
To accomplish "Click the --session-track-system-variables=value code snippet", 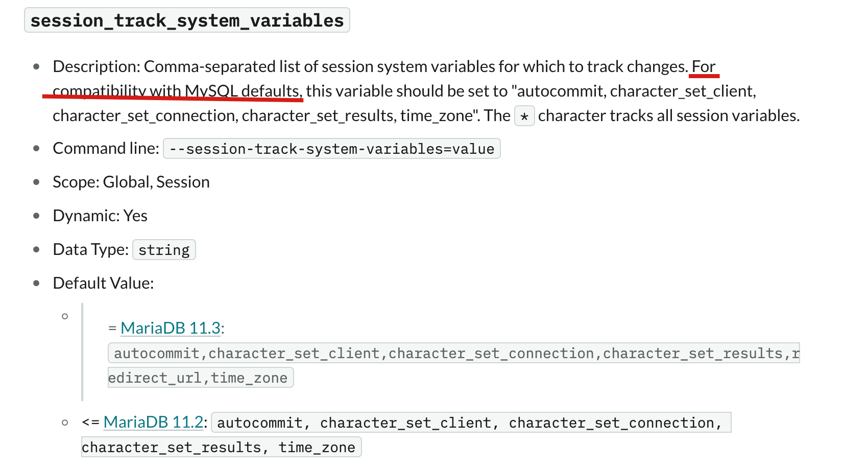I will click(x=331, y=149).
